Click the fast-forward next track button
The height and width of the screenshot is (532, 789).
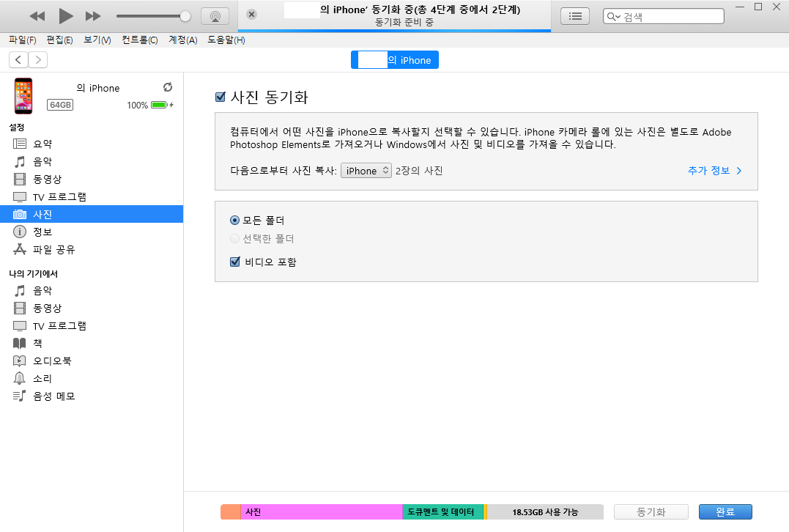coord(93,17)
